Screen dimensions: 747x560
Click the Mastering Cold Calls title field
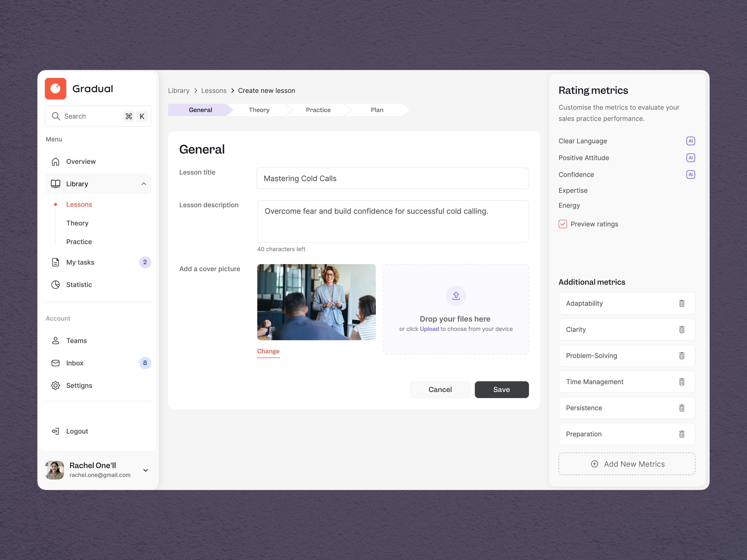[x=392, y=178]
